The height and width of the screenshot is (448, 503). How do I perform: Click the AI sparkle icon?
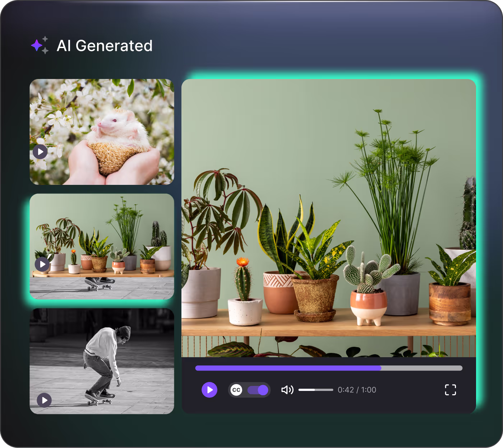pyautogui.click(x=40, y=45)
